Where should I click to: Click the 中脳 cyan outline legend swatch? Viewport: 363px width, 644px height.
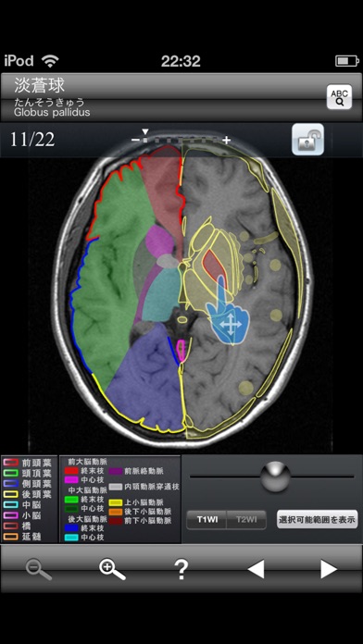(x=10, y=505)
